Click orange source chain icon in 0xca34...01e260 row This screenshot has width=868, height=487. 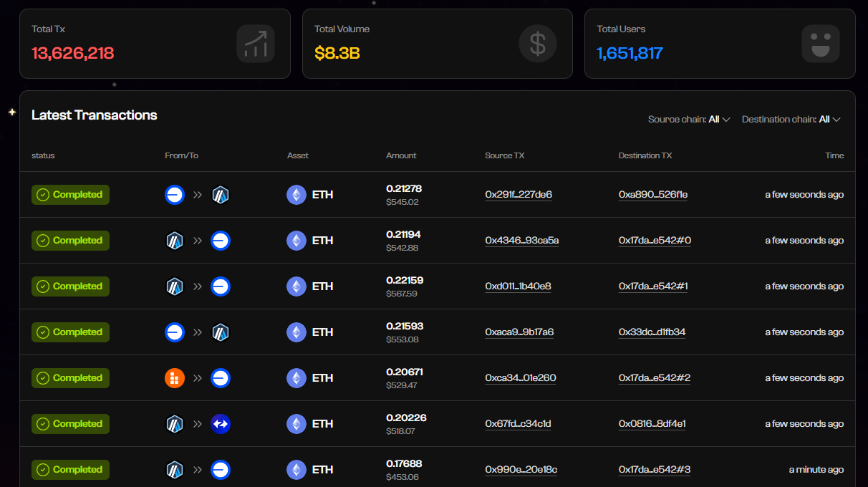(175, 378)
